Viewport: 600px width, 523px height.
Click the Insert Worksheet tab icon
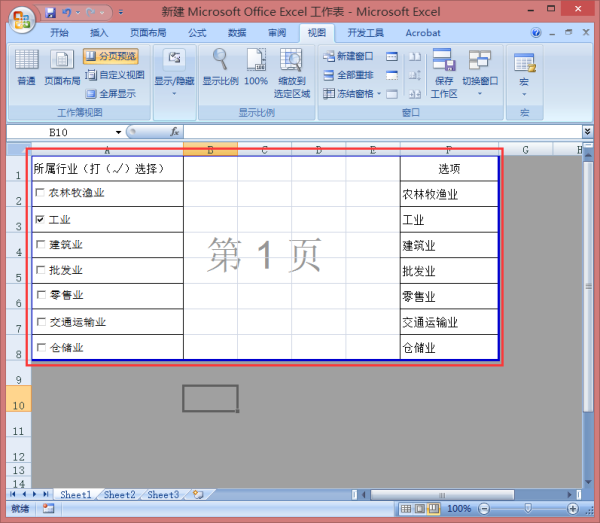point(198,495)
